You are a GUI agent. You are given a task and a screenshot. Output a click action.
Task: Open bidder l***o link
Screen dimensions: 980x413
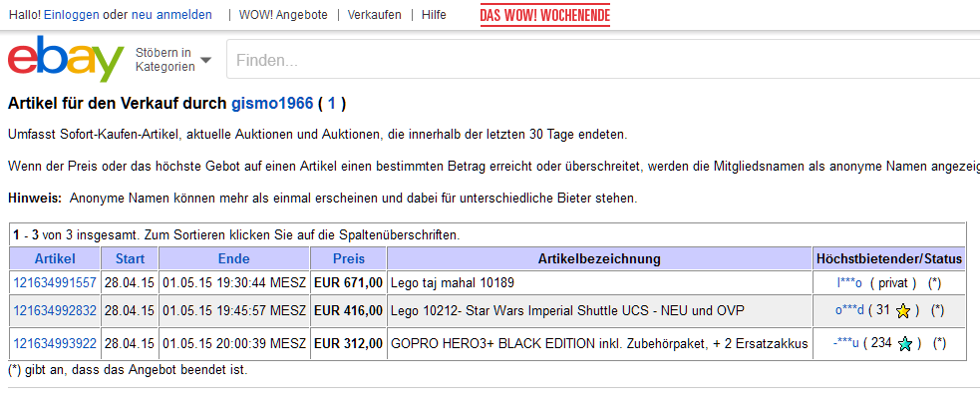click(x=849, y=283)
